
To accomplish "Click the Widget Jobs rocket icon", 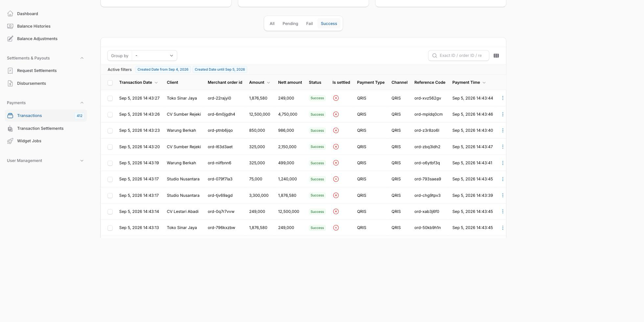I will pyautogui.click(x=10, y=141).
